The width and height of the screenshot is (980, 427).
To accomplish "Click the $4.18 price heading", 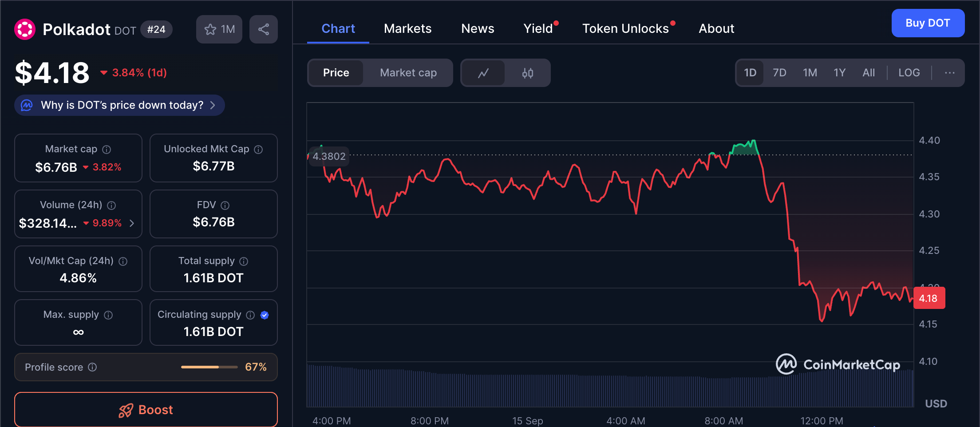I will point(52,73).
